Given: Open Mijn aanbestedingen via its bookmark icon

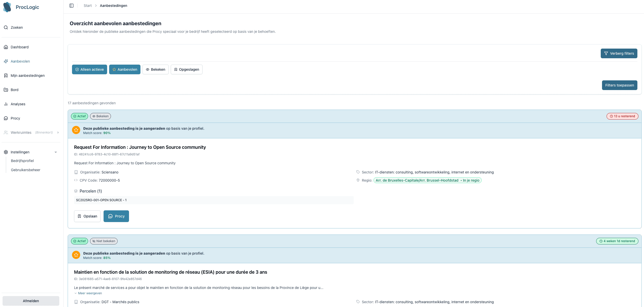Looking at the screenshot, I should pos(6,75).
